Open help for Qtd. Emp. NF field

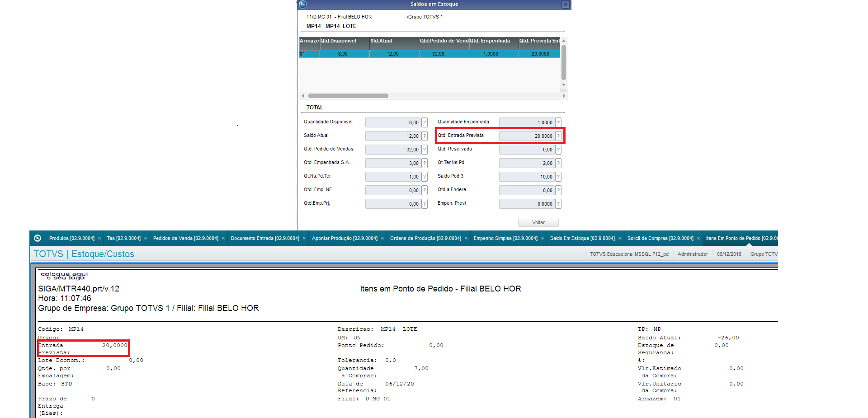(x=425, y=190)
